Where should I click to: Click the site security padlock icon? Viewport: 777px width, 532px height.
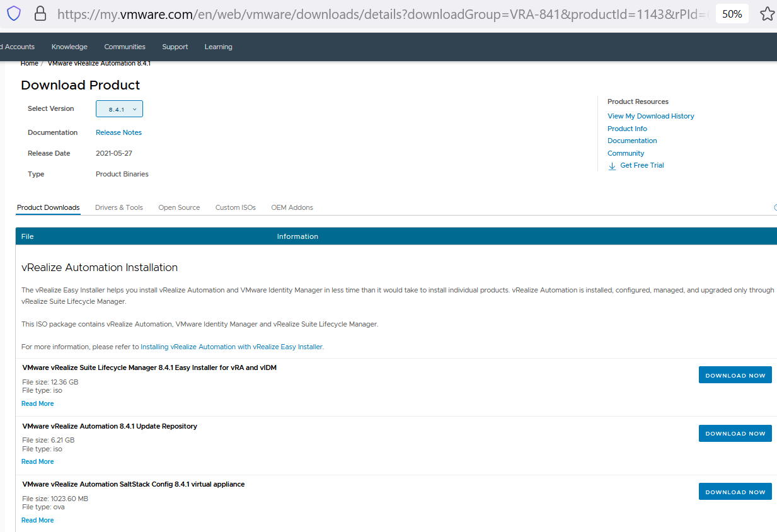[x=40, y=13]
